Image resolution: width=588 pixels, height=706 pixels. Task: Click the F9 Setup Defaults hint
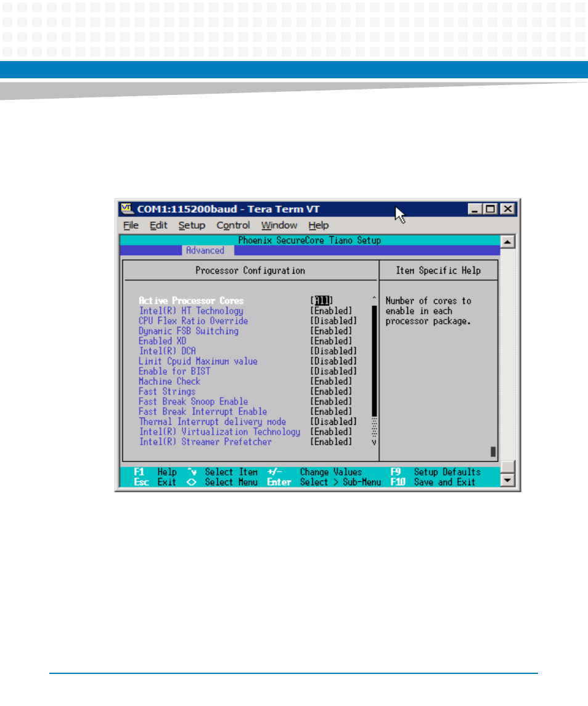coord(436,472)
